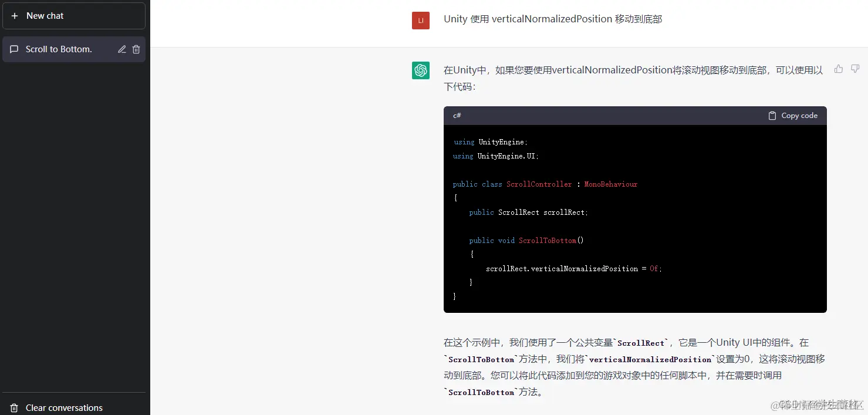Click the ChatGPT avatar beside the response

(420, 70)
